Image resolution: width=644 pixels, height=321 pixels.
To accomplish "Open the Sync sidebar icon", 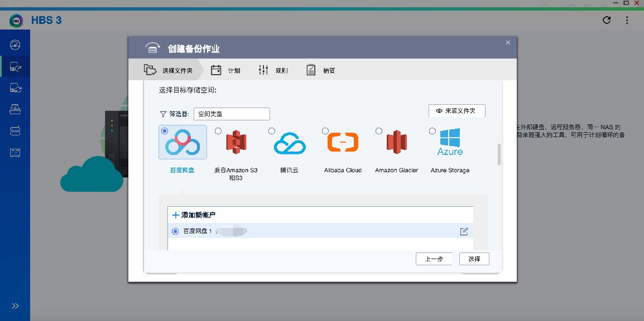I will coord(15,87).
